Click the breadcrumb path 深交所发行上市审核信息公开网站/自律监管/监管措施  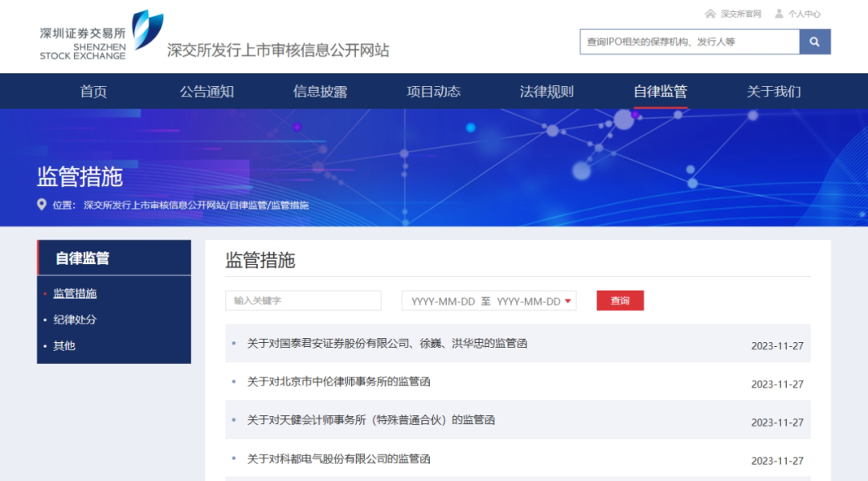pos(196,205)
